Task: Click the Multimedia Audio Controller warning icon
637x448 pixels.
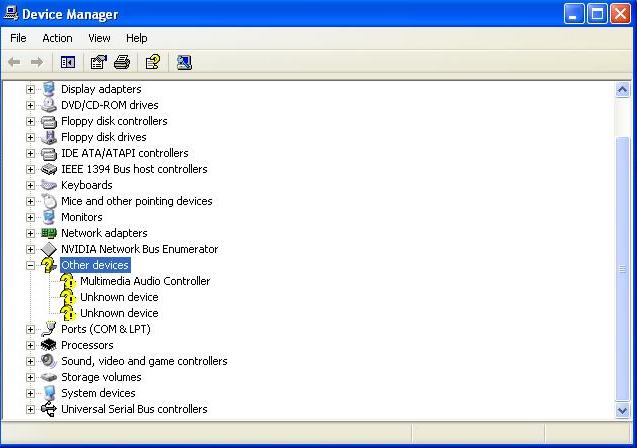Action: [68, 281]
